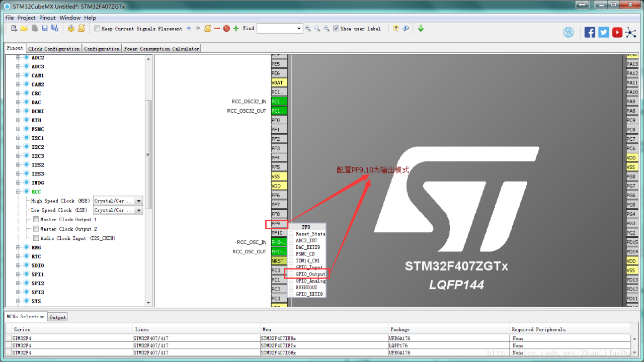Collapse the RCC tree node

click(18, 192)
